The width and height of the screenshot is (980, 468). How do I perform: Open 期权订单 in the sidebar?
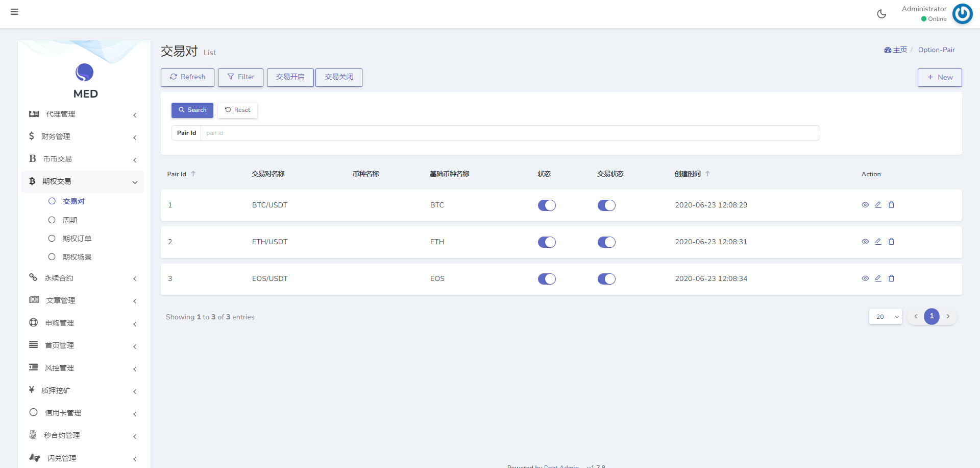[77, 239]
